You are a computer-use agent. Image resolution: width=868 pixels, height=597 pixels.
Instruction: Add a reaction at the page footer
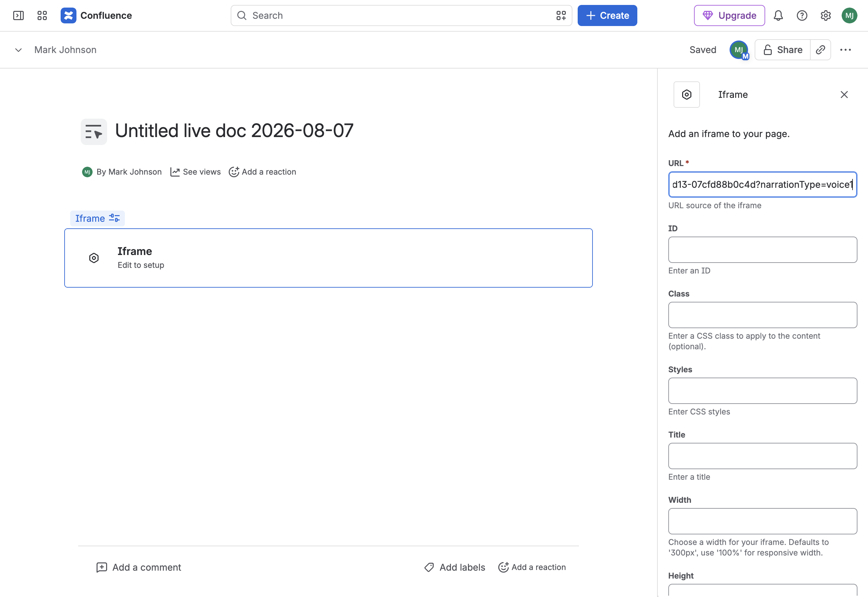(x=532, y=567)
